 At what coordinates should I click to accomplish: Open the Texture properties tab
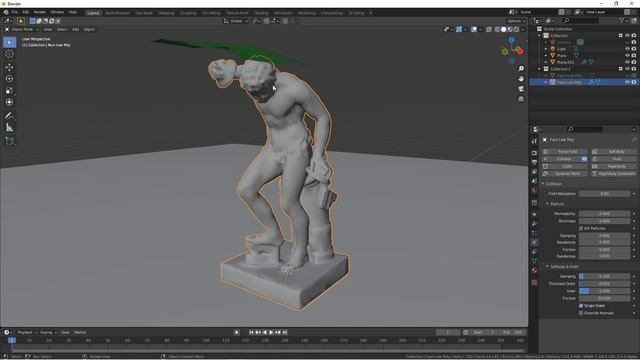(x=534, y=282)
